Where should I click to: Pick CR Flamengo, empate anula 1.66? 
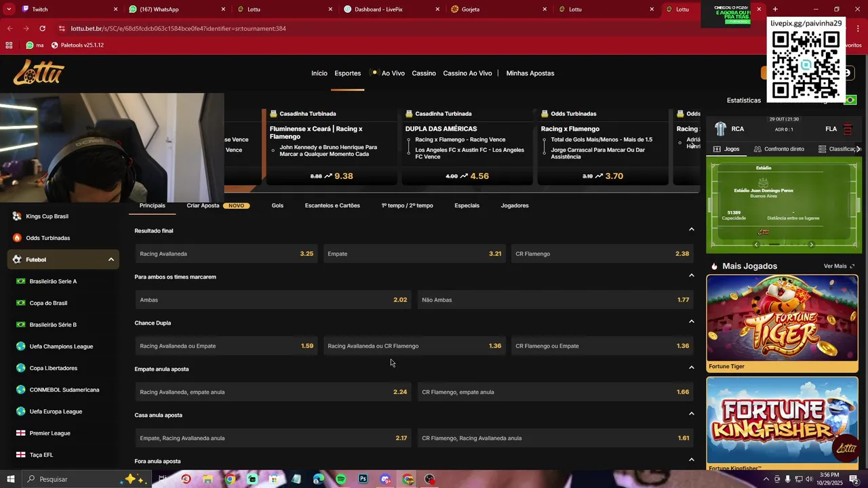[x=555, y=392]
